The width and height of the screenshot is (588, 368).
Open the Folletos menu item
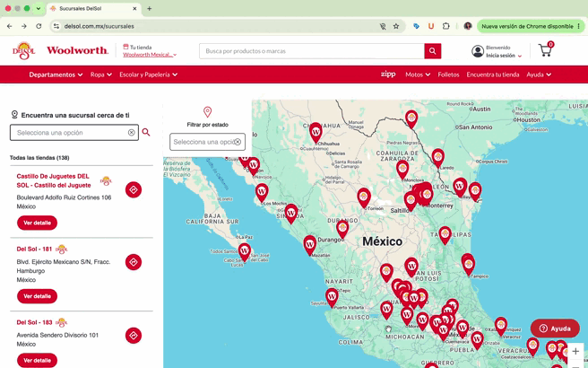(448, 74)
